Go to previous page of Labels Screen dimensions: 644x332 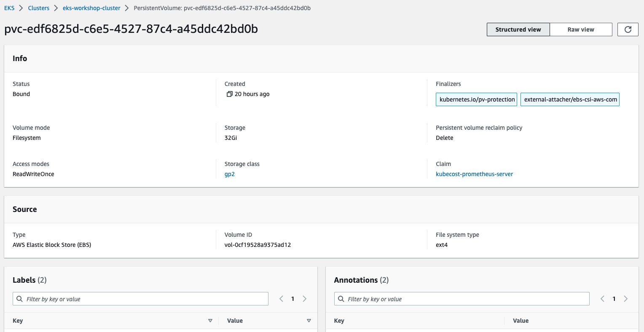(x=281, y=299)
